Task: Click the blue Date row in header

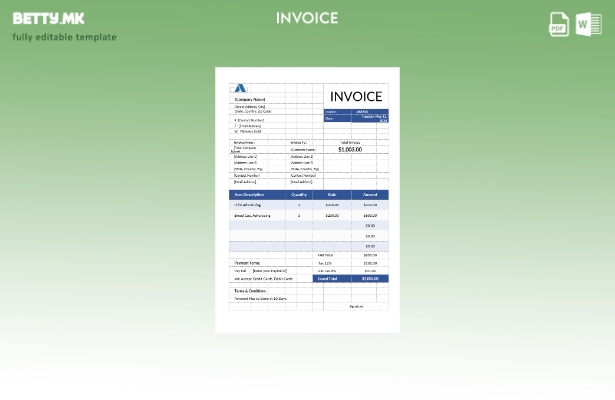Action: click(356, 118)
